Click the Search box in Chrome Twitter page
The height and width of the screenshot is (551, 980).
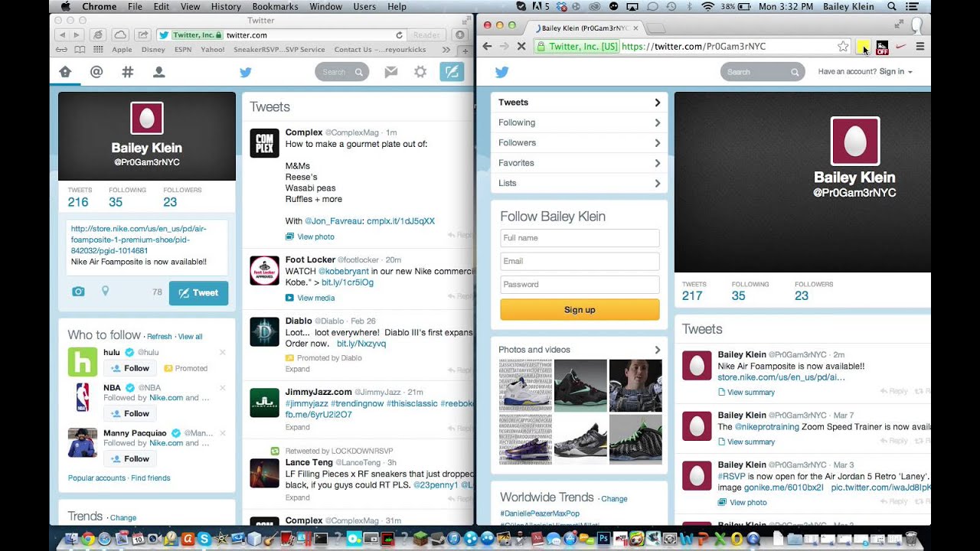(763, 72)
